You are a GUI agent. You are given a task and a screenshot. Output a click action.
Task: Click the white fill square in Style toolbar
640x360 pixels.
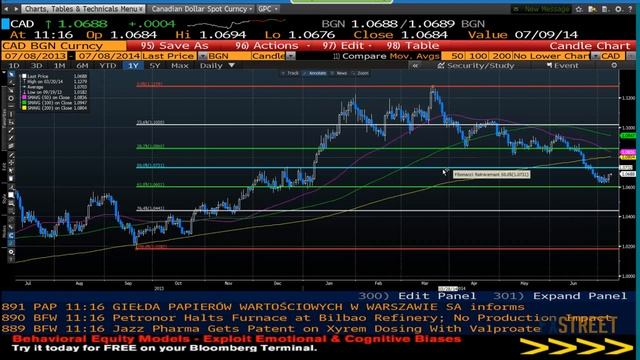11,195
